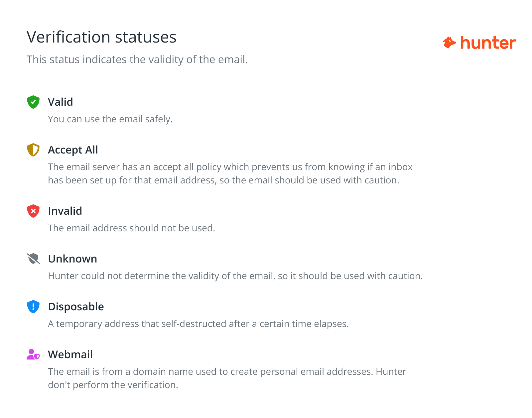Click the accept all policy description
Viewport: 532px width, 418px height.
tap(230, 173)
